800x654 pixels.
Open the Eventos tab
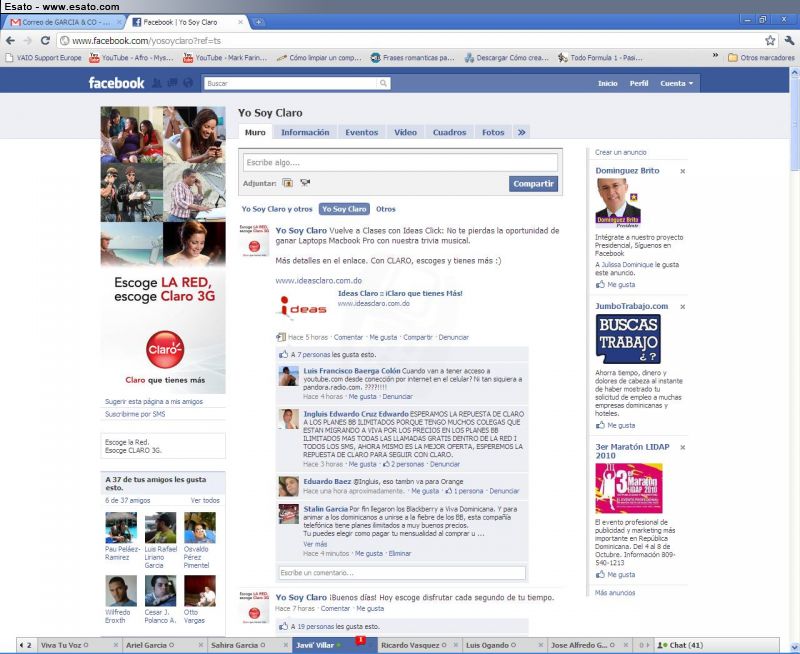point(362,132)
